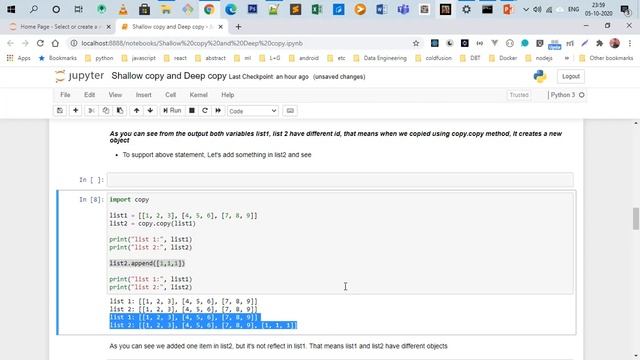The height and width of the screenshot is (360, 640).
Task: Click the Jupyter logo
Action: (80, 76)
